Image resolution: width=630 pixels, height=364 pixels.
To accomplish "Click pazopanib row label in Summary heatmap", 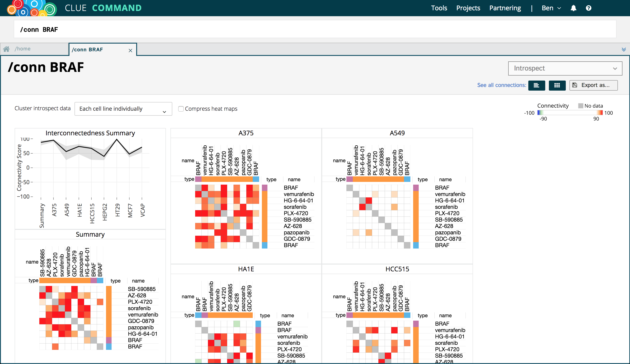I will coord(141,327).
